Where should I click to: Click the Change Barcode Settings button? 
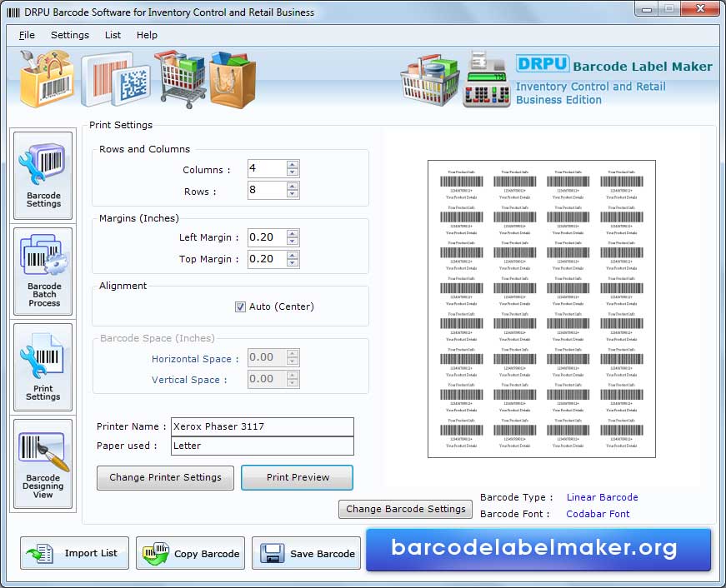406,509
